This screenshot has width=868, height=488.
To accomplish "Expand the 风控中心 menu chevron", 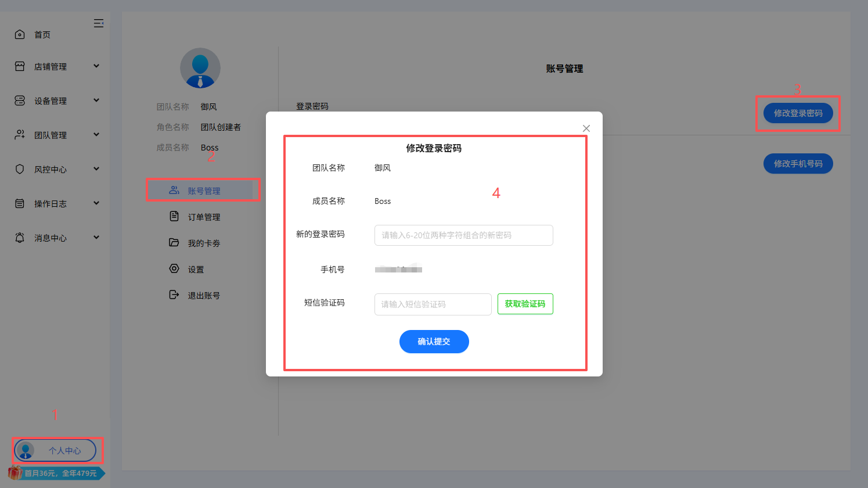I will [x=97, y=169].
